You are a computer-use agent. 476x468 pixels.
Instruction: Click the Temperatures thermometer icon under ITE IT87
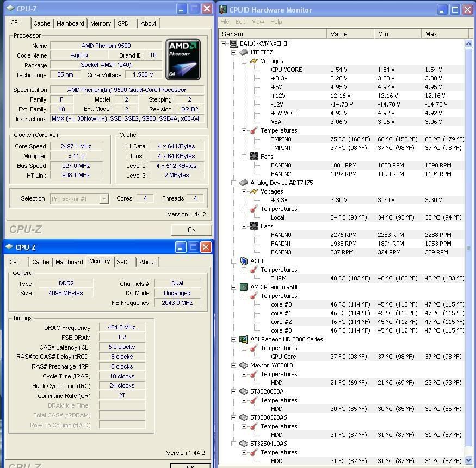(254, 130)
